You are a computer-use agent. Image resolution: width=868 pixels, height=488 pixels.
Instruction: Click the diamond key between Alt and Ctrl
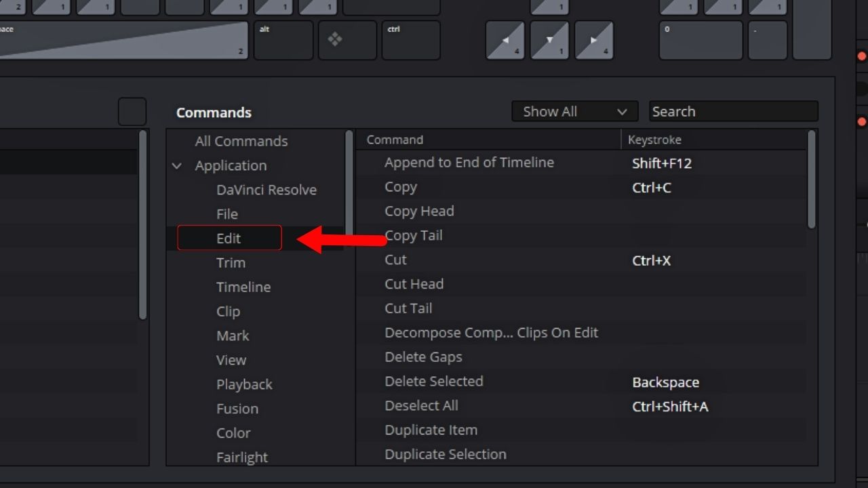coord(347,41)
